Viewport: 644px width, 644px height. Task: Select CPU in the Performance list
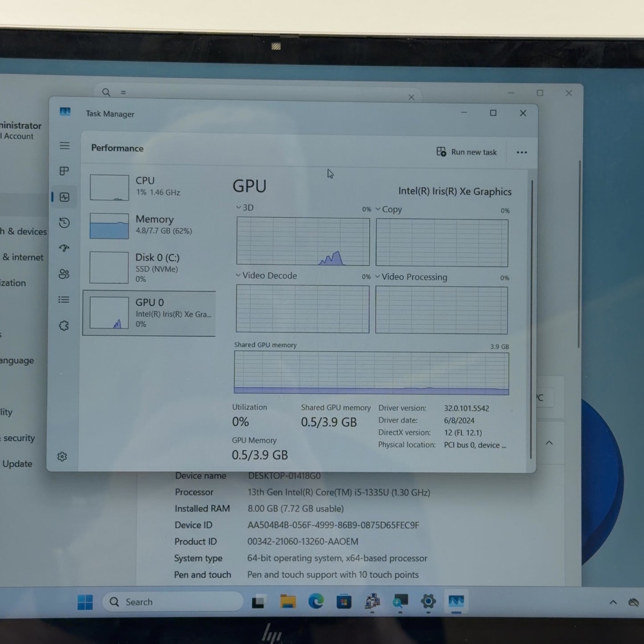tap(149, 187)
